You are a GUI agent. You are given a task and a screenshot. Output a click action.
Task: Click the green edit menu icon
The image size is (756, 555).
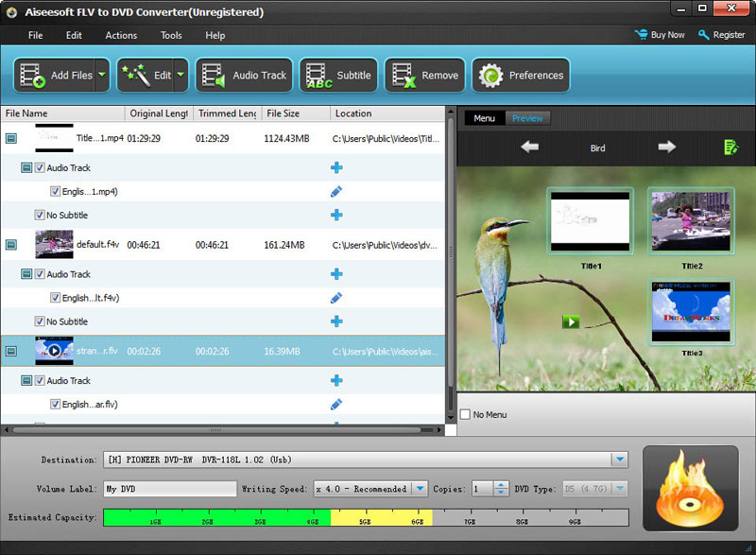pos(730,147)
